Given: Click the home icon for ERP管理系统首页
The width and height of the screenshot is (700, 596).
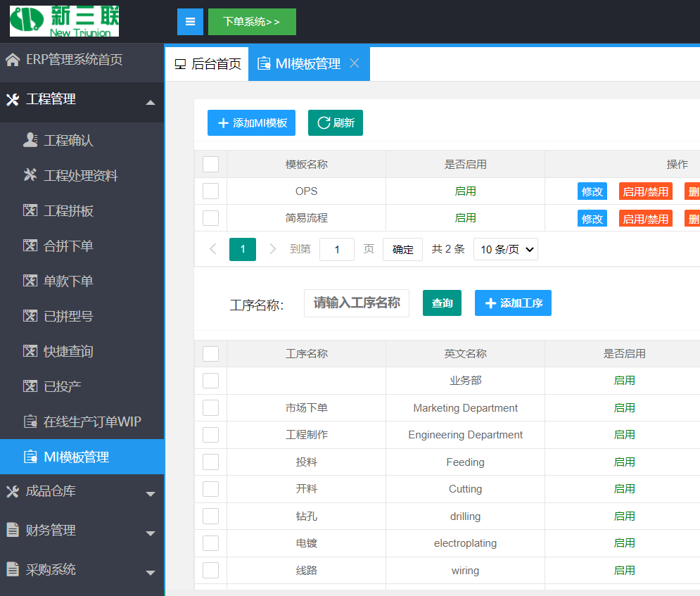Looking at the screenshot, I should pos(13,60).
